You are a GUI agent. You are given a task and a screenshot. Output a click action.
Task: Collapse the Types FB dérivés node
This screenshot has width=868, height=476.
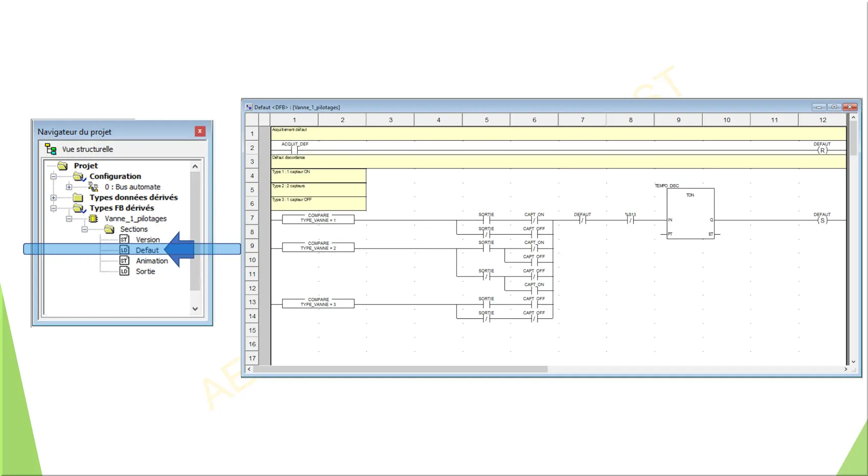(x=53, y=208)
